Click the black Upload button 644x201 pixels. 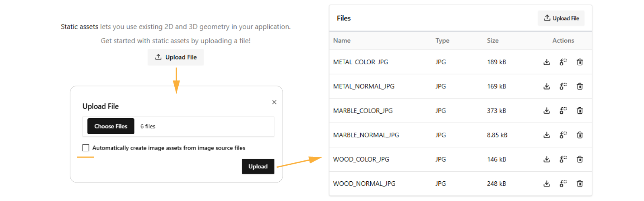[258, 166]
